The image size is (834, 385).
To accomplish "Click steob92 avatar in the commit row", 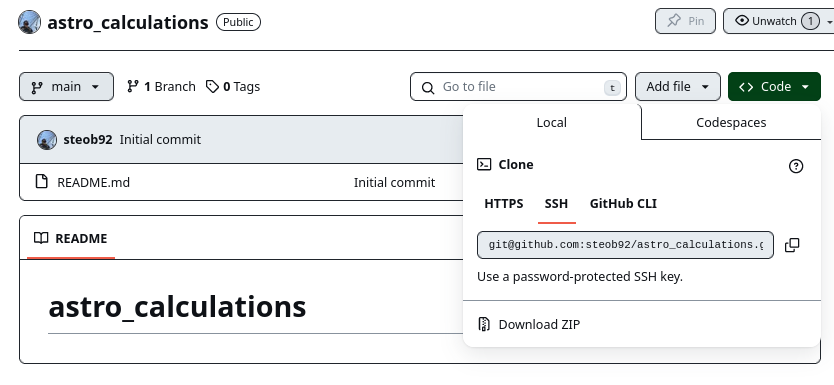I will coord(47,140).
